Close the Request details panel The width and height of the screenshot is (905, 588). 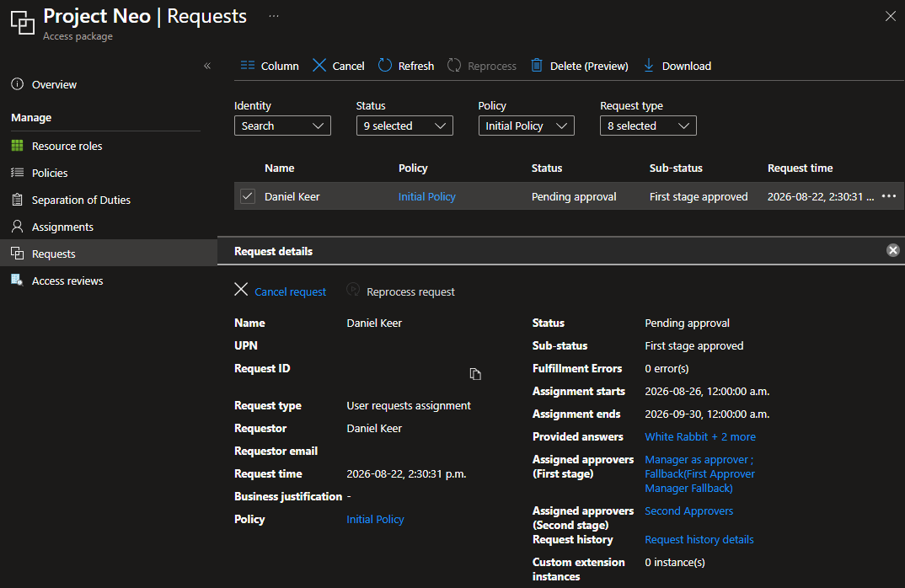(893, 250)
